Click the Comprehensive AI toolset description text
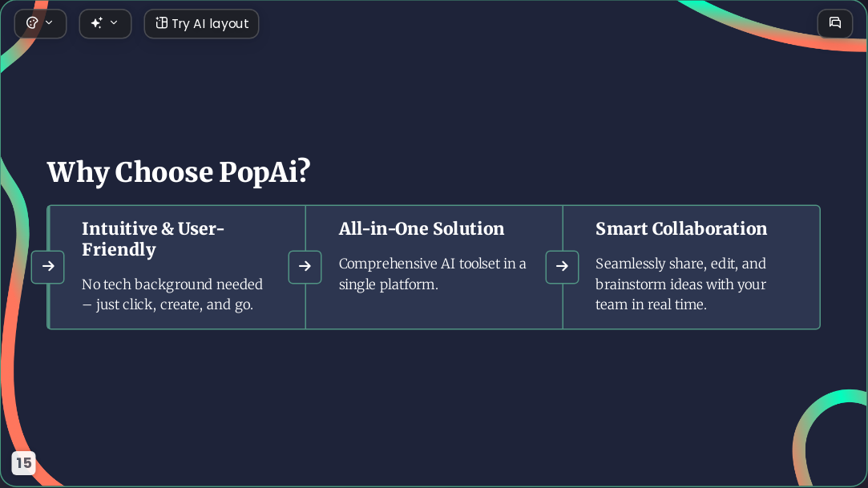This screenshot has width=868, height=488. (x=432, y=274)
